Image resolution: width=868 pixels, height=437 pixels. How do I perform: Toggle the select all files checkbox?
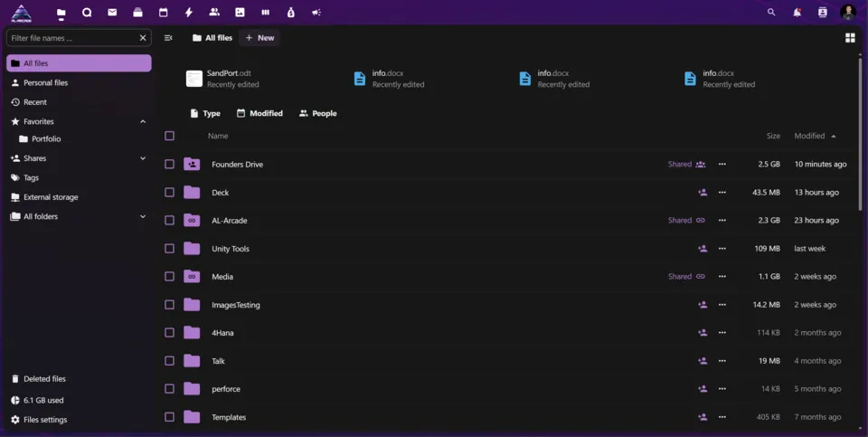tap(169, 136)
